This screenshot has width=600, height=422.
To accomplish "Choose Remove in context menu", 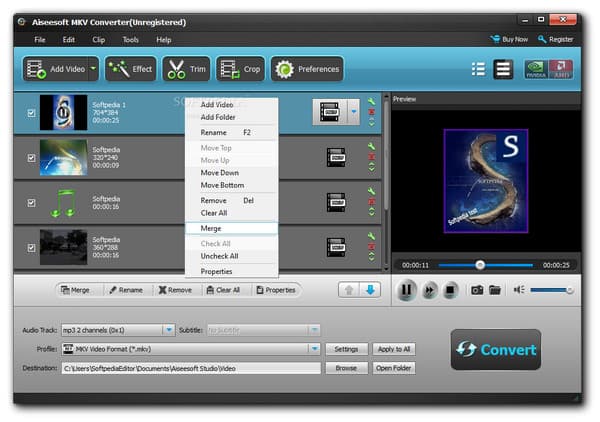I will 232,200.
